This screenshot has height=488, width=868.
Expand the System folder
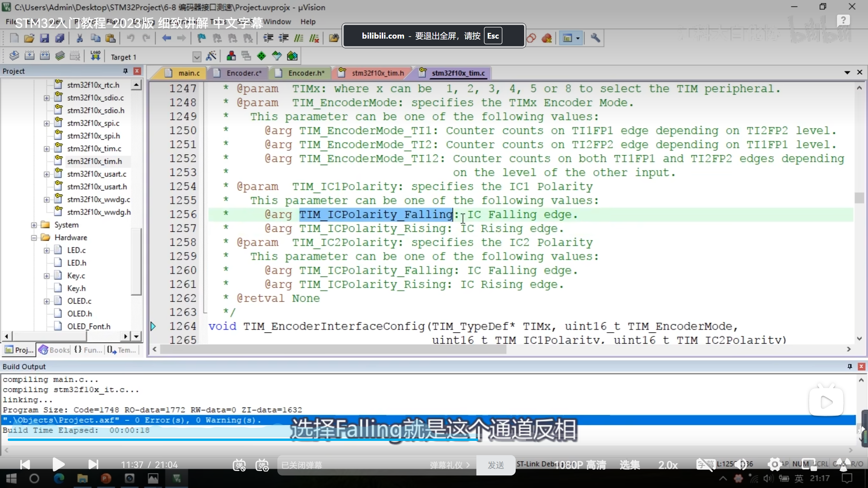tap(34, 225)
